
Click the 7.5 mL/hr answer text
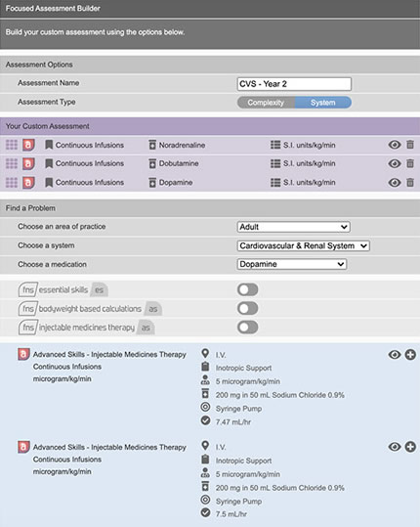click(x=231, y=514)
